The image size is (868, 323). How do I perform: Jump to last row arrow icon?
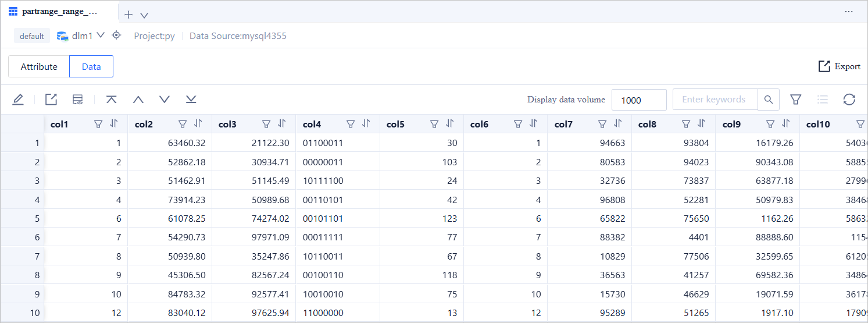[x=191, y=100]
